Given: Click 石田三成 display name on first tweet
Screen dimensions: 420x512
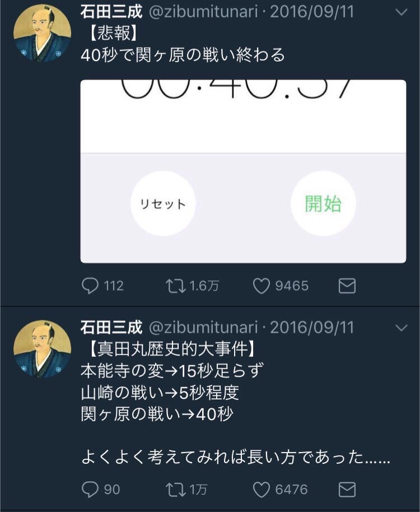Looking at the screenshot, I should pos(111,12).
